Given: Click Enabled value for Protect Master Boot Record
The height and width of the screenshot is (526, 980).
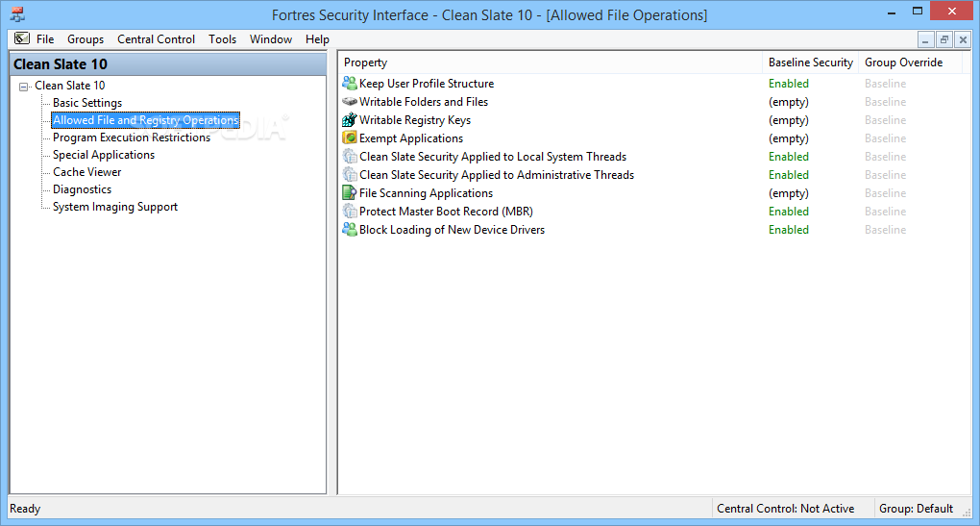Looking at the screenshot, I should point(789,212).
